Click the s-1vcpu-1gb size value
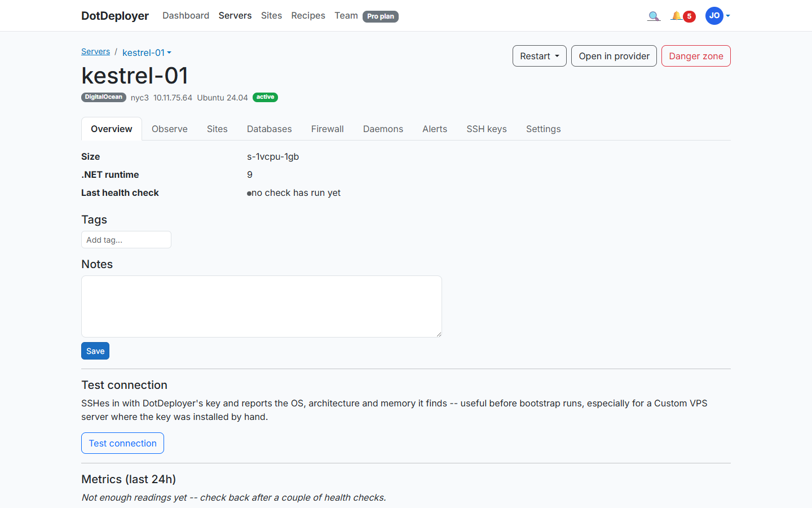This screenshot has width=812, height=508. click(273, 156)
